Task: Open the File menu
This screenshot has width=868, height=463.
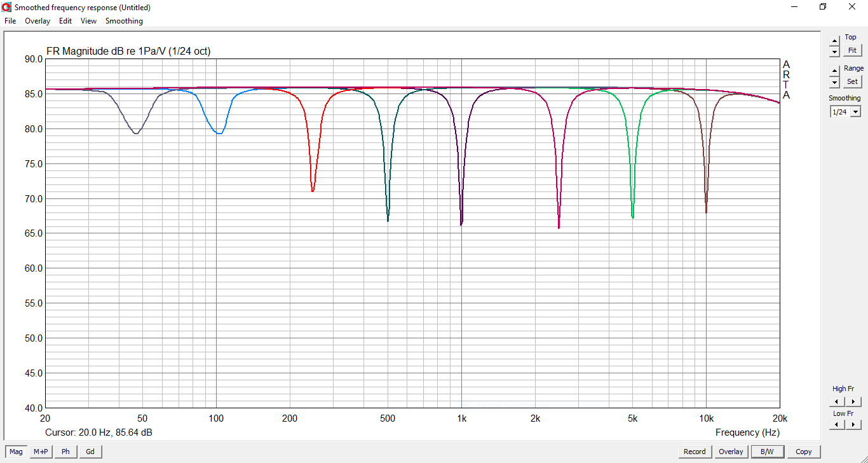Action: pyautogui.click(x=10, y=21)
